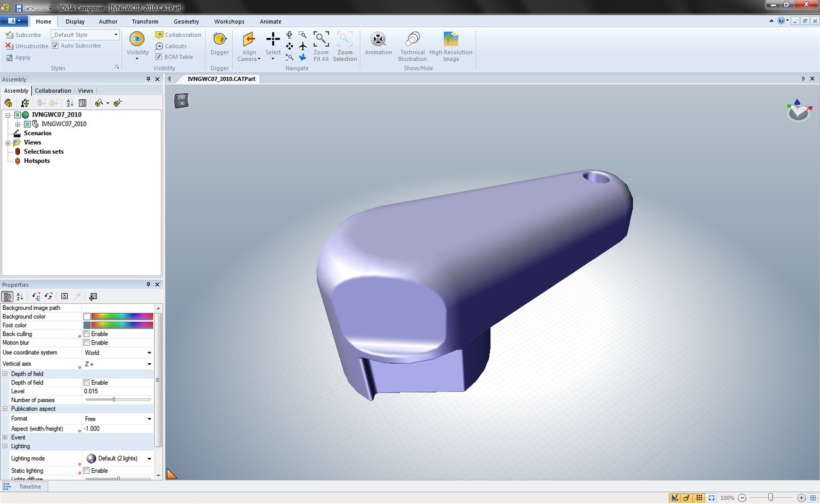Click the Save icon in title bar
Screen dimensions: 820x504
point(19,8)
